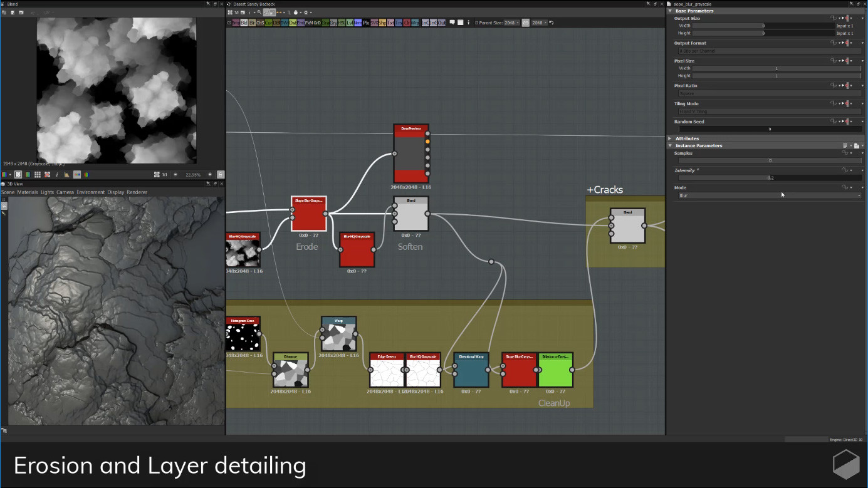Enable the red exposed-parameter toggle beside Random Seed
Viewport: 868px width, 488px height.
[848, 122]
